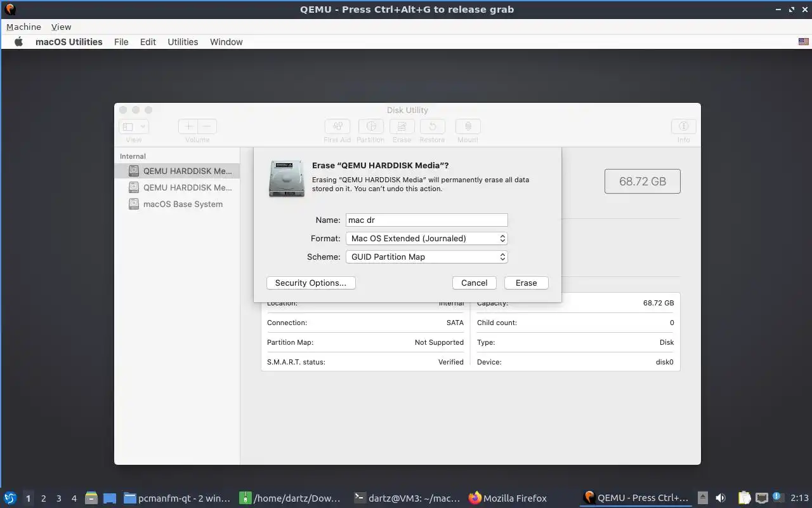
Task: Click the volume speaker tray icon
Action: tap(721, 498)
